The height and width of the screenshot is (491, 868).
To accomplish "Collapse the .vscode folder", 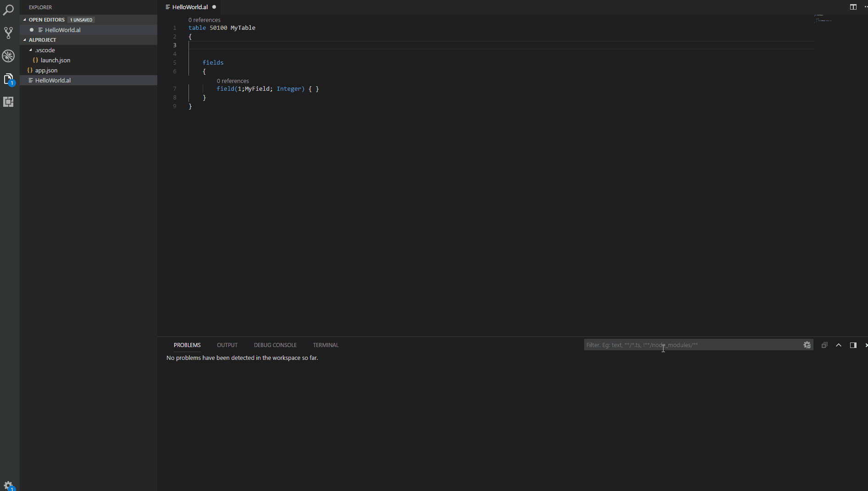I will pyautogui.click(x=31, y=50).
